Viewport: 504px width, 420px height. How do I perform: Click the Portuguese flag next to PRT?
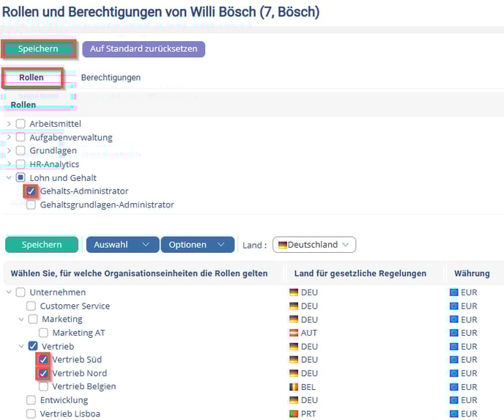(294, 413)
